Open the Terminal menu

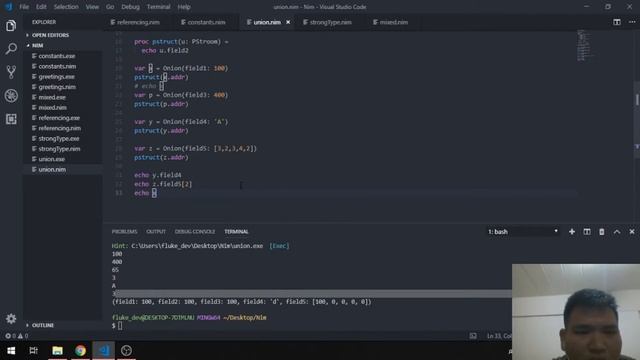pos(158,7)
